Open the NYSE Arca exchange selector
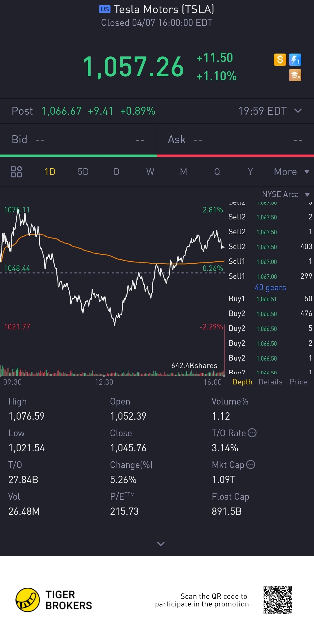 tap(286, 194)
